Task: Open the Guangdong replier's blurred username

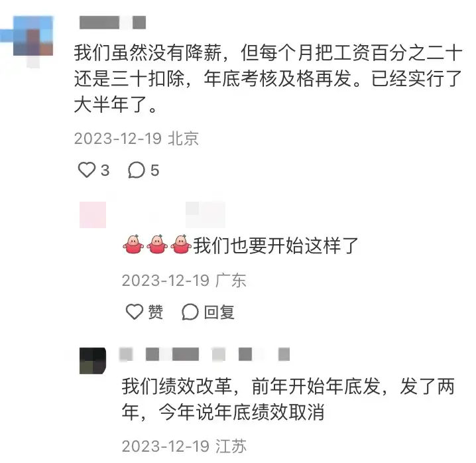Action: click(x=206, y=214)
